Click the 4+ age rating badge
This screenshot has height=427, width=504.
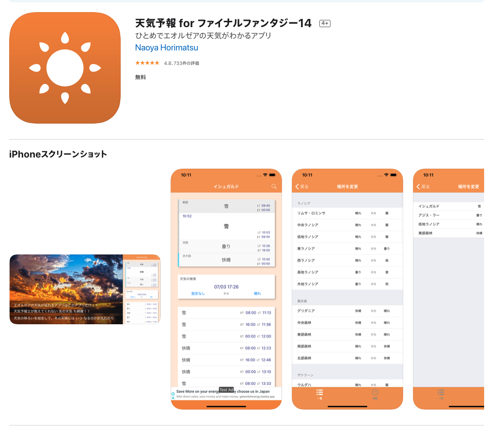[x=325, y=23]
